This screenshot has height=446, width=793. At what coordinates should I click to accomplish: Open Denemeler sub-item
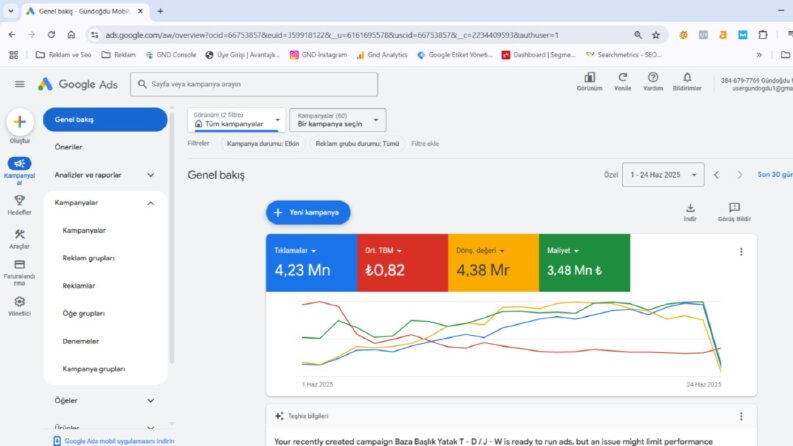tap(80, 341)
